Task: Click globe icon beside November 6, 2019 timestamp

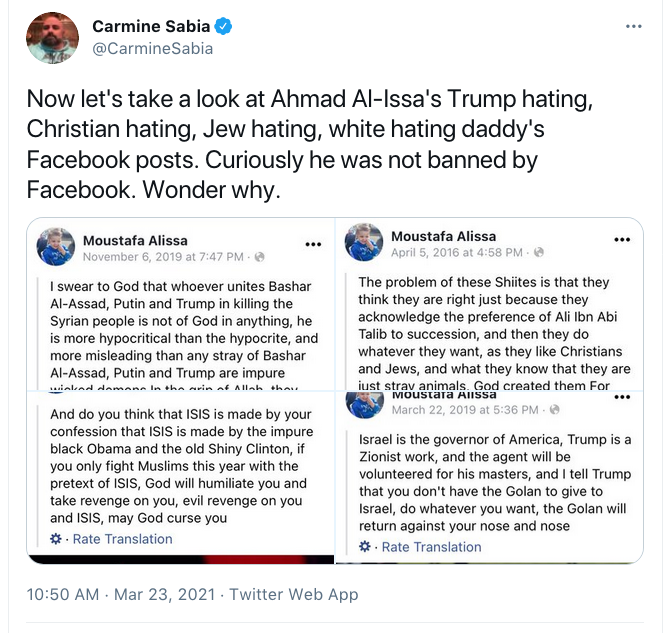Action: tap(260, 257)
